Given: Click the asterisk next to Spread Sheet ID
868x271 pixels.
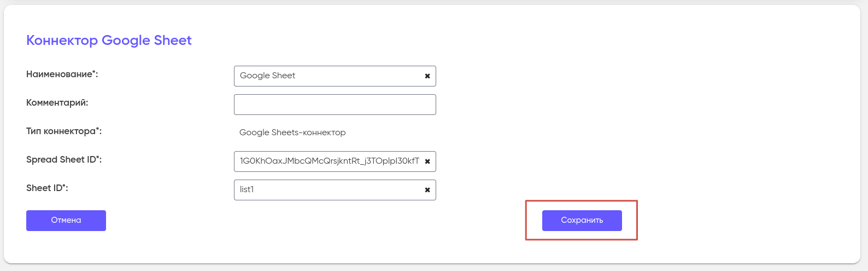Looking at the screenshot, I should [97, 158].
